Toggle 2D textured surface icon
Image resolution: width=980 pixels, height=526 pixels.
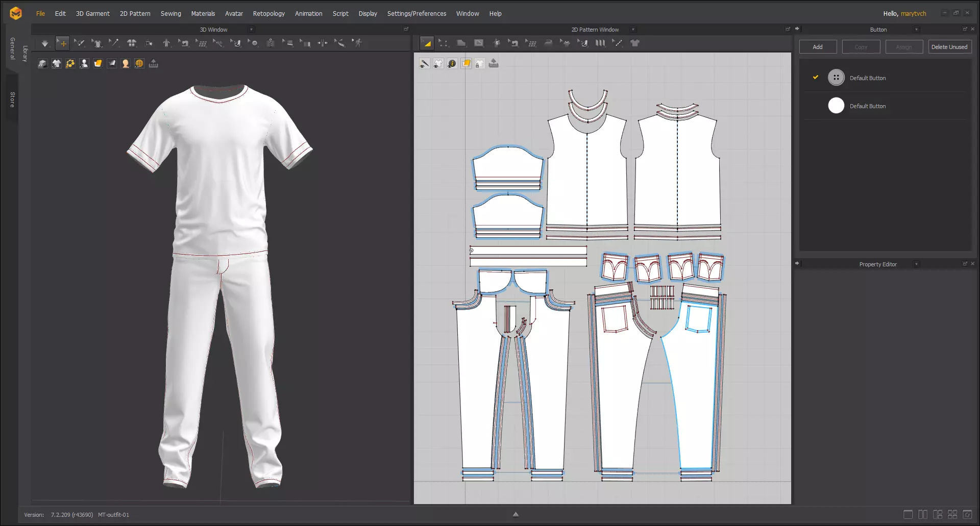(466, 63)
